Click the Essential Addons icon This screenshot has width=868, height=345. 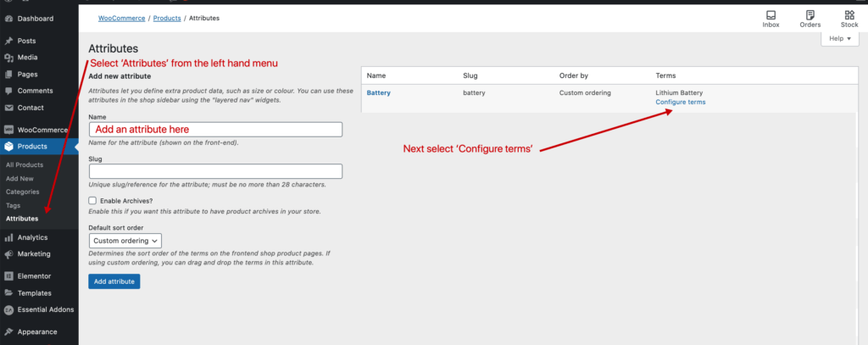point(8,310)
